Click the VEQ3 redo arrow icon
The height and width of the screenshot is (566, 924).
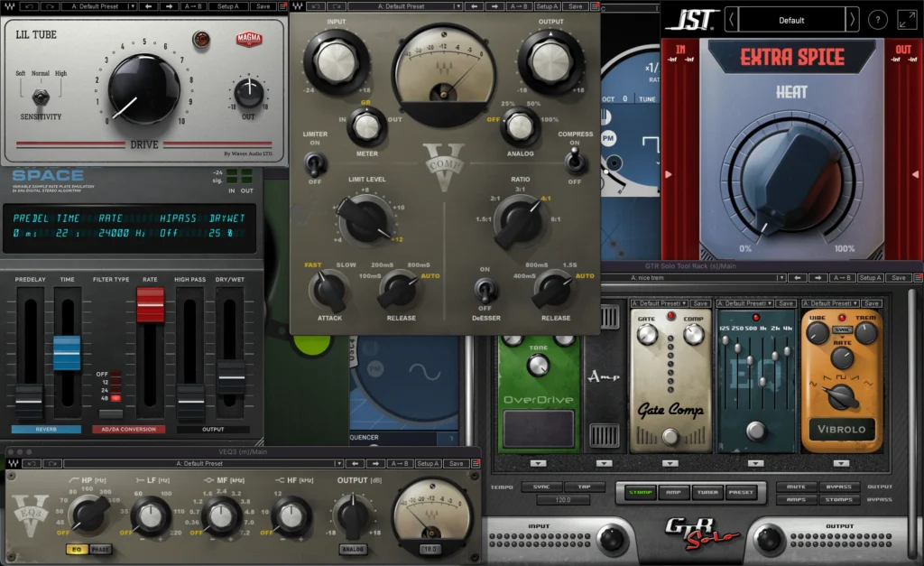coord(51,463)
